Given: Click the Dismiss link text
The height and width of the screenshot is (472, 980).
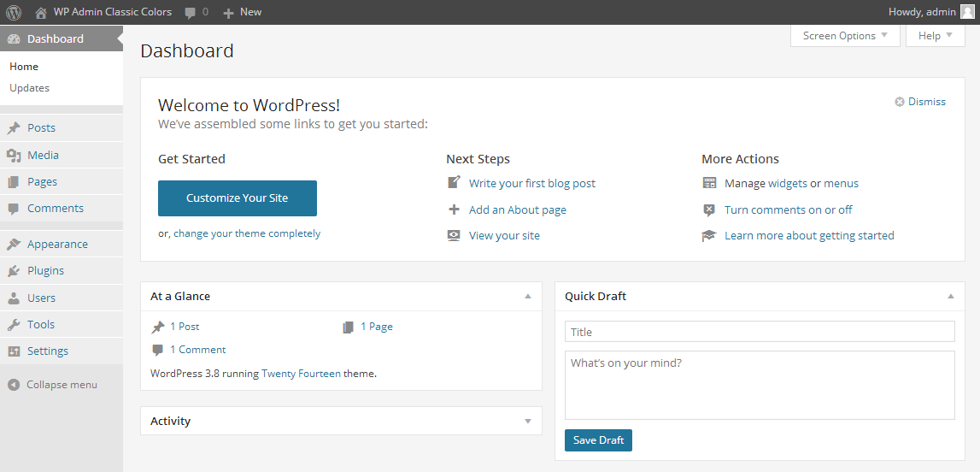Looking at the screenshot, I should [x=927, y=102].
